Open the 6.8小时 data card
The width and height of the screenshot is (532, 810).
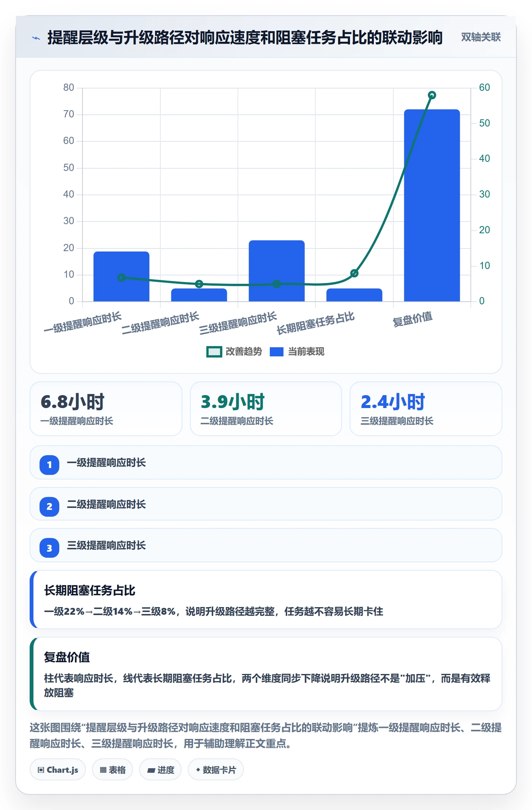pos(106,409)
